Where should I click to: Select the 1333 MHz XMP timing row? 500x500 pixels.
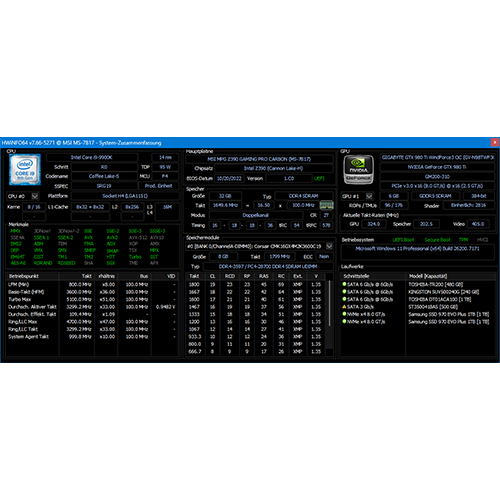coord(256,314)
